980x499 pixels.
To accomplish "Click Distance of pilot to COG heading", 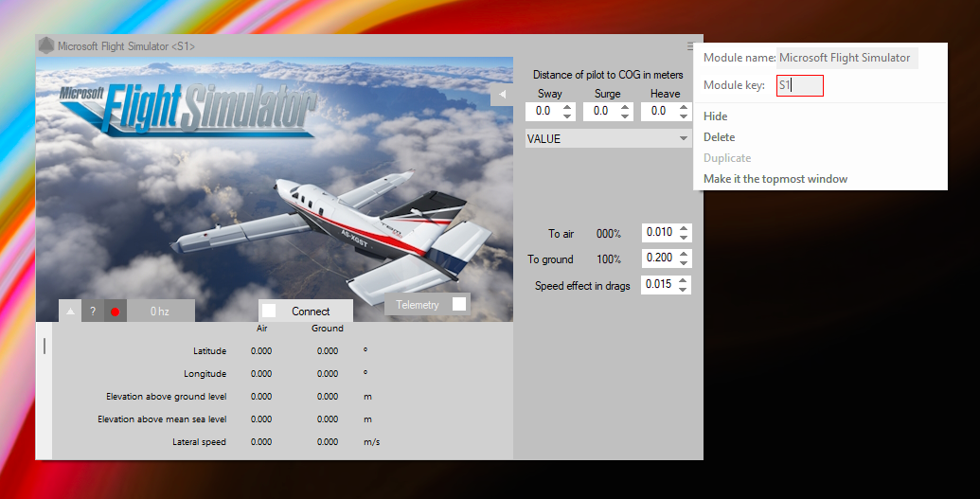I will 608,75.
